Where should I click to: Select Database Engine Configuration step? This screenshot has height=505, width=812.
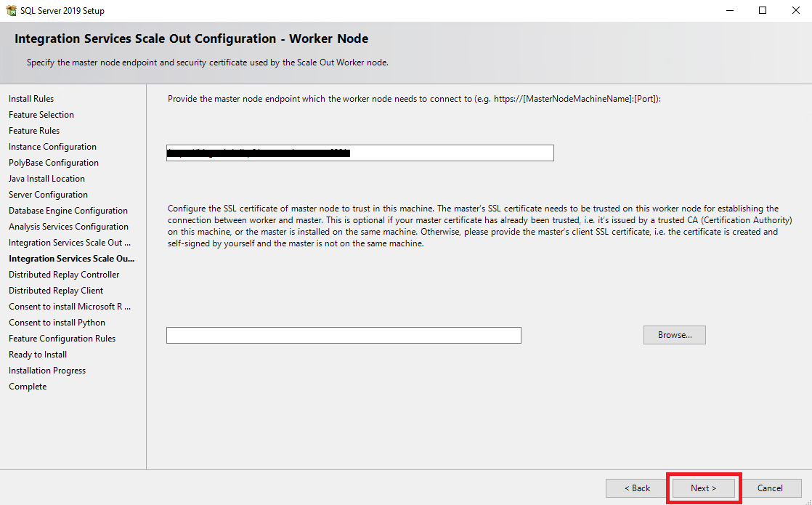coord(68,211)
